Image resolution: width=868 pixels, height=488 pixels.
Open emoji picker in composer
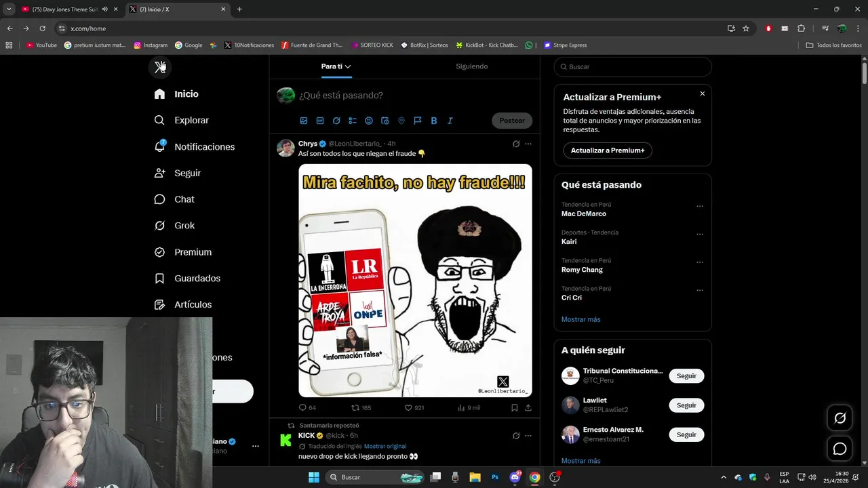(x=369, y=121)
